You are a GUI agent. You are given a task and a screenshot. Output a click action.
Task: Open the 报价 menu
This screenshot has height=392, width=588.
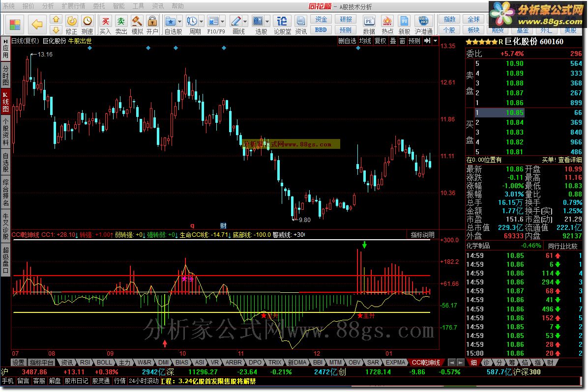pyautogui.click(x=28, y=6)
